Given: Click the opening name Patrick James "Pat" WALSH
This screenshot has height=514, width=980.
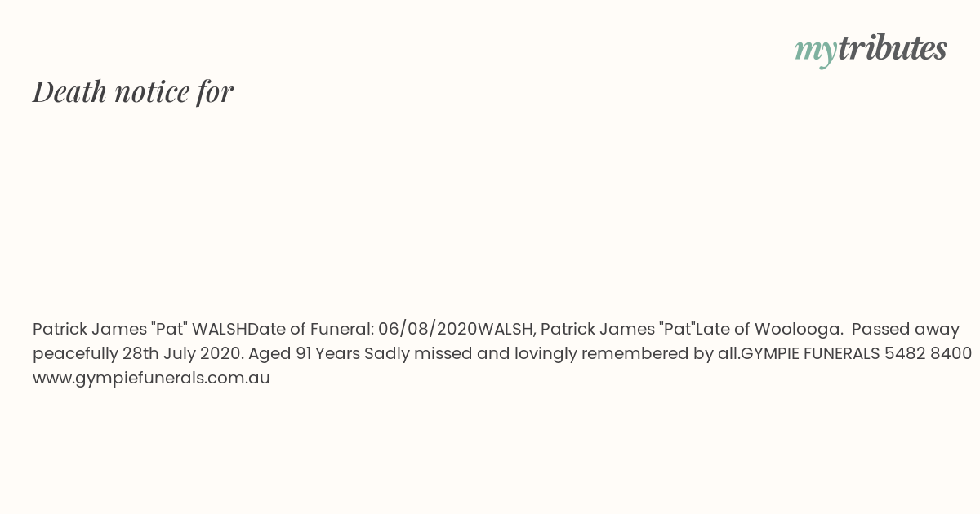Looking at the screenshot, I should tap(140, 330).
